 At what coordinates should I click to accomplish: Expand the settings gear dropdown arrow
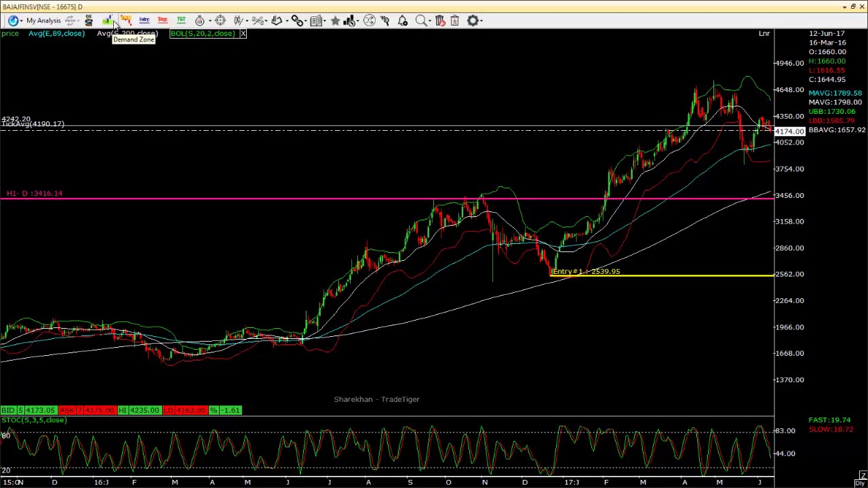point(481,20)
